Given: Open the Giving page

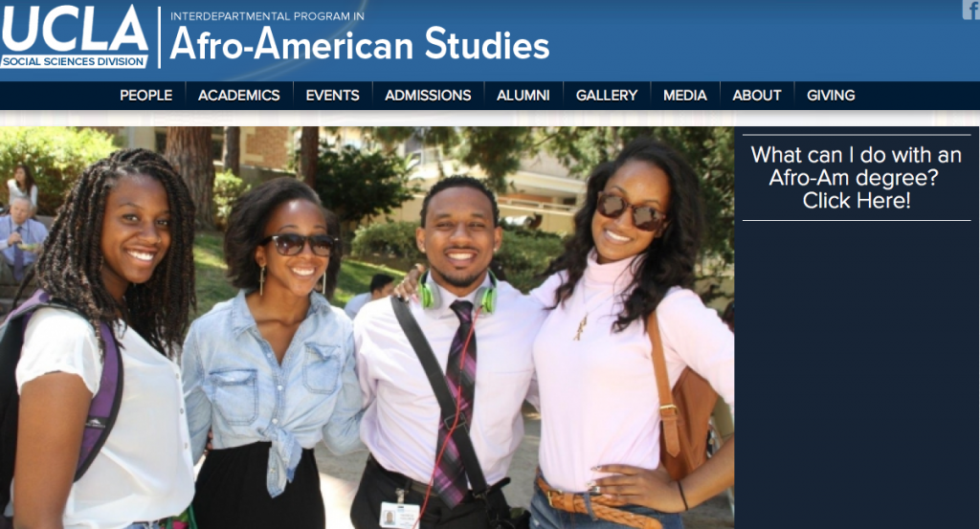Looking at the screenshot, I should [831, 96].
